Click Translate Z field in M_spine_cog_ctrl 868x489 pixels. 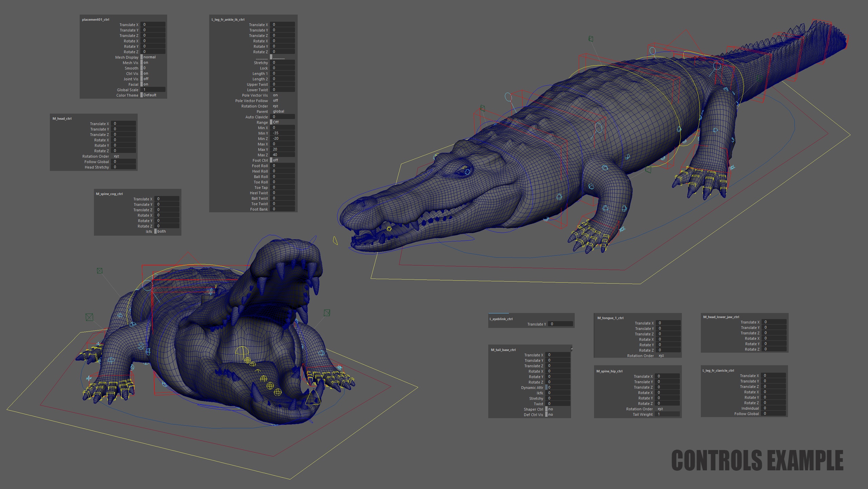point(167,210)
